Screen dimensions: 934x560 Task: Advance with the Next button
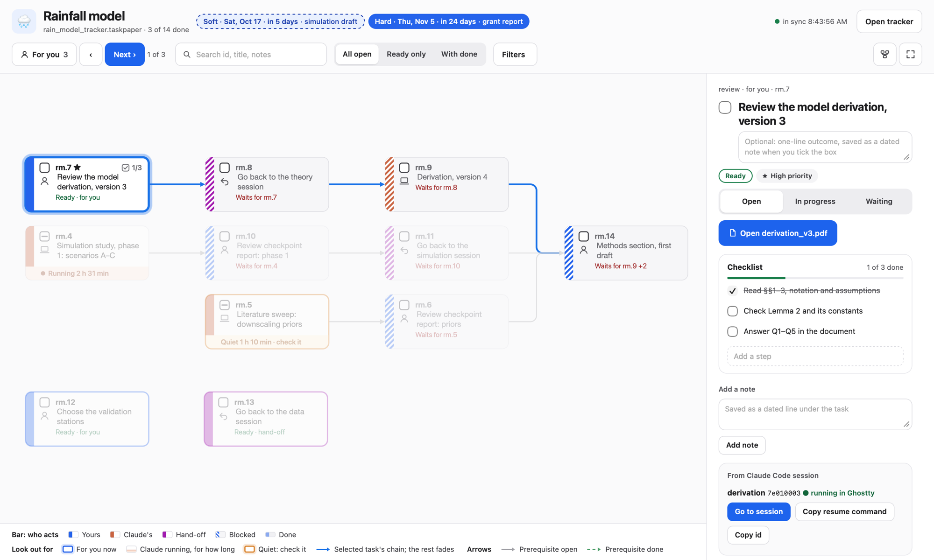125,54
